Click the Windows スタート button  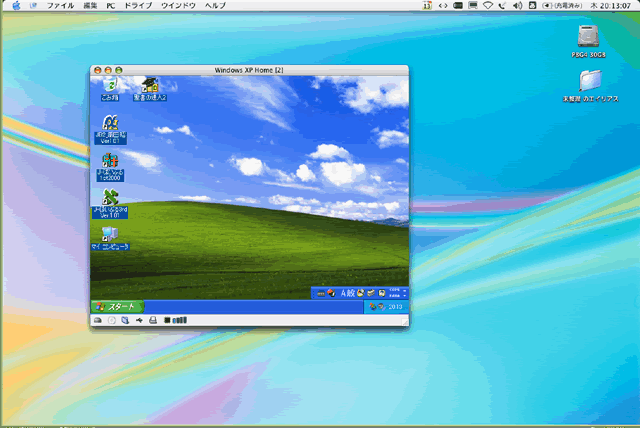pos(118,307)
